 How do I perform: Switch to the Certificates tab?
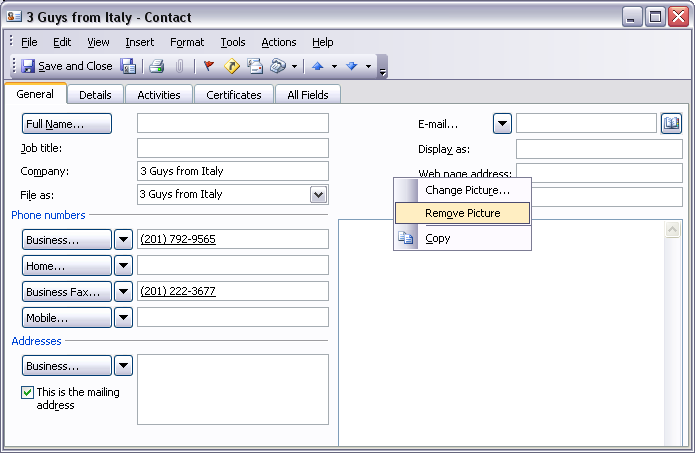234,95
